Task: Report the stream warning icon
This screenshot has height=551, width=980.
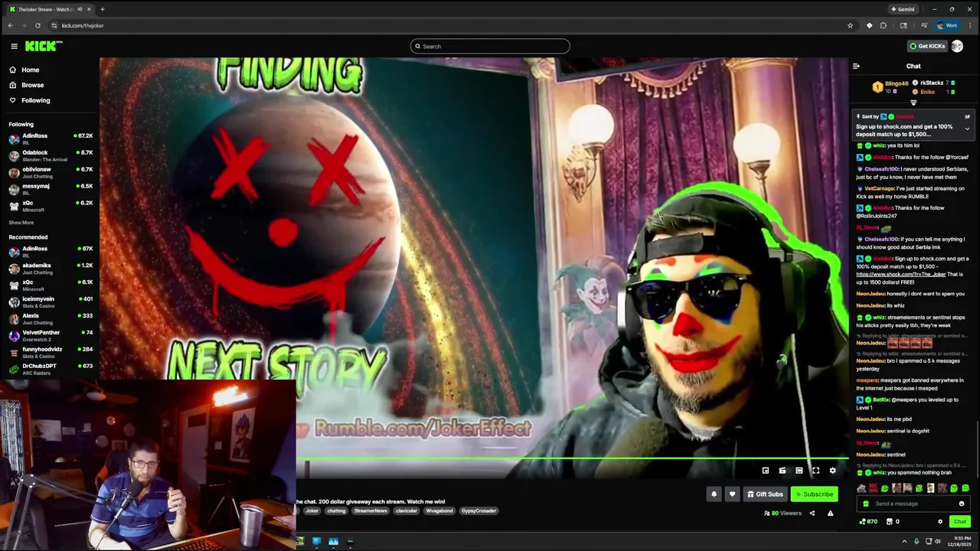Action: (830, 514)
